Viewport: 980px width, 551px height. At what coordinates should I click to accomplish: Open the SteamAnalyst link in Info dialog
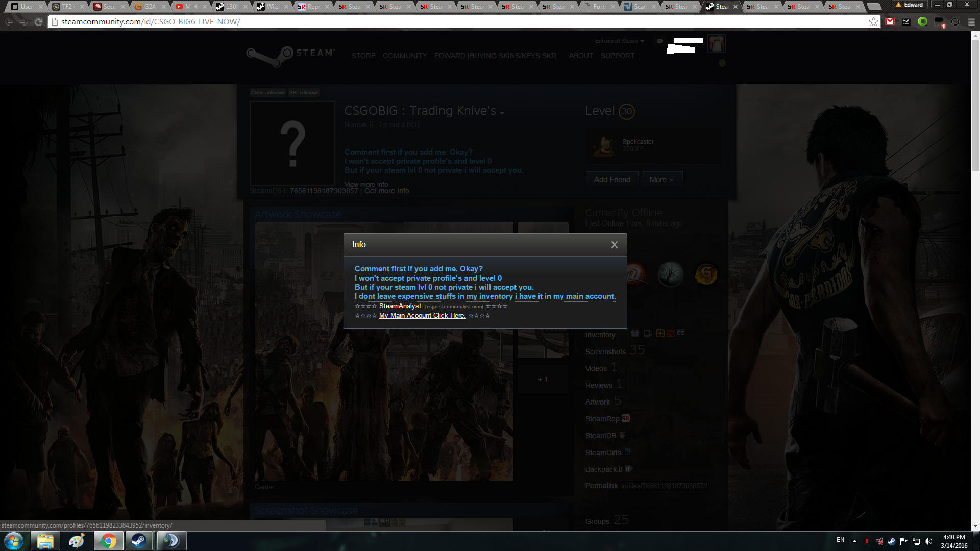click(x=400, y=306)
